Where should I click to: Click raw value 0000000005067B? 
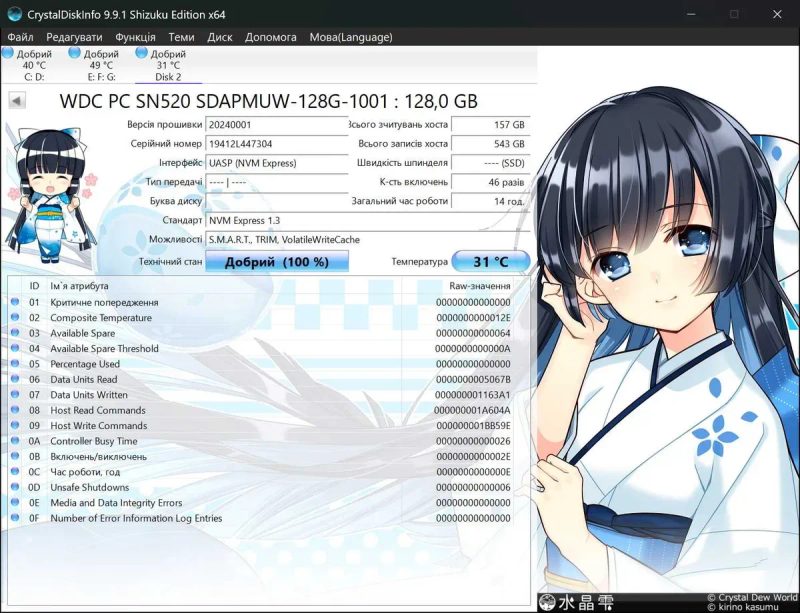coord(473,379)
